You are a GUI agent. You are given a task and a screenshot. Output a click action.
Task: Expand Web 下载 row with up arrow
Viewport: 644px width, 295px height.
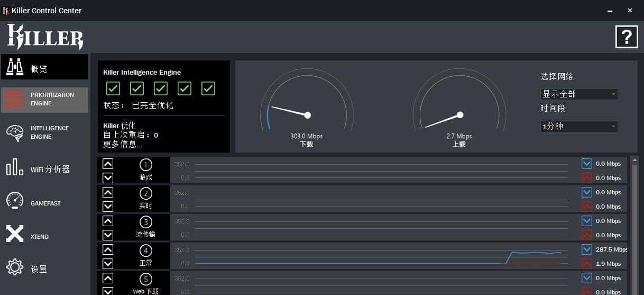coord(108,278)
